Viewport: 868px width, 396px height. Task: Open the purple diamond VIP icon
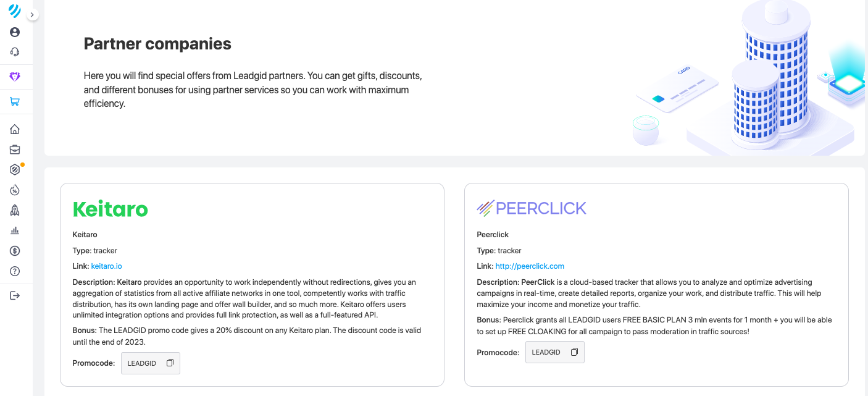coord(15,77)
